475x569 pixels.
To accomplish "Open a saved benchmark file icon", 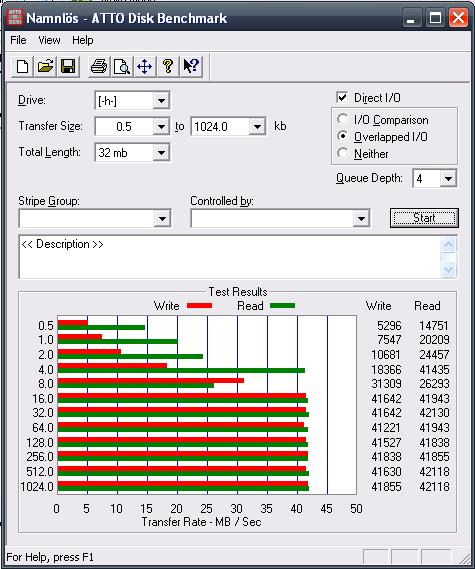I will click(45, 66).
